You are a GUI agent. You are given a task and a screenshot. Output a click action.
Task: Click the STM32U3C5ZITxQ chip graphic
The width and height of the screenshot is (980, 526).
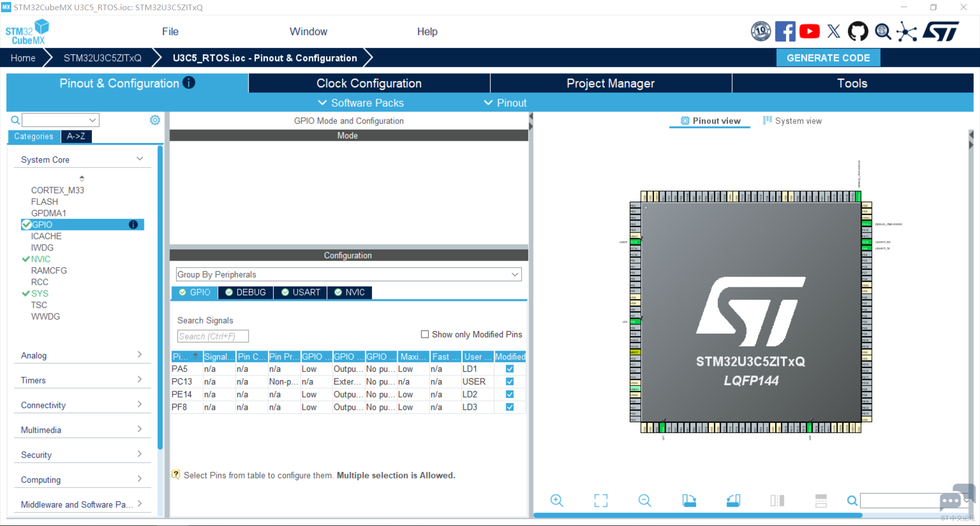pos(751,312)
